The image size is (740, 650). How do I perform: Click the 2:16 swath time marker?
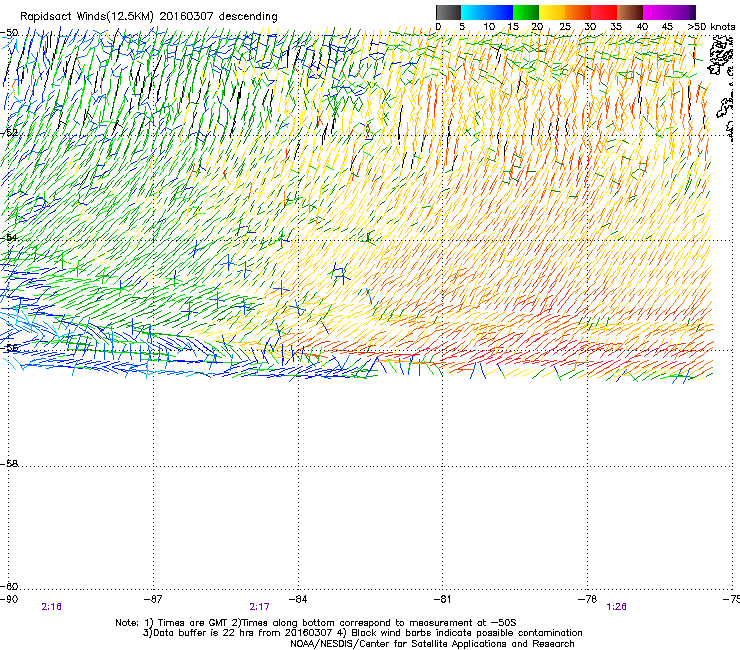click(x=51, y=607)
